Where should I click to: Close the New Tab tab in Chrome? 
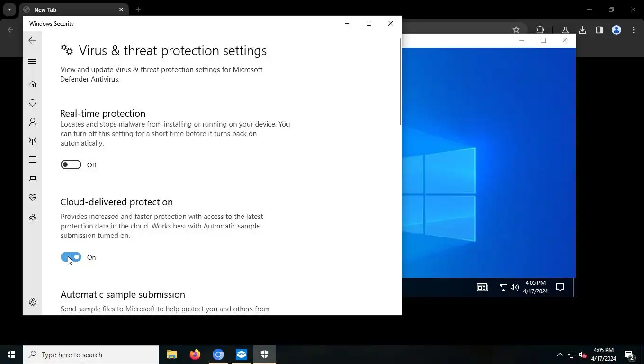(121, 9)
